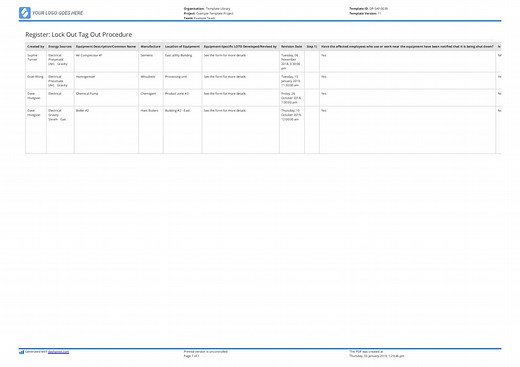The height and width of the screenshot is (367, 520).
Task: Click the 'Page 1 of 1' footer text
Action: [192, 356]
